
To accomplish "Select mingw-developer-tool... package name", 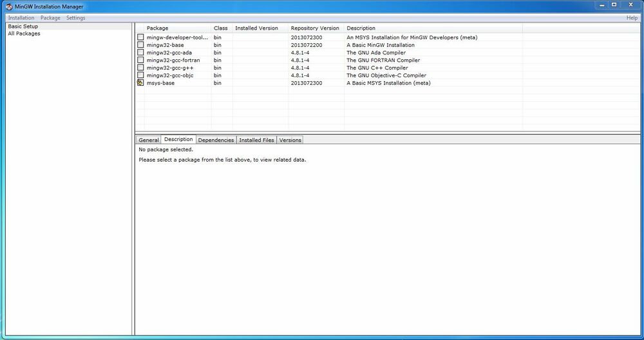I will tap(178, 37).
